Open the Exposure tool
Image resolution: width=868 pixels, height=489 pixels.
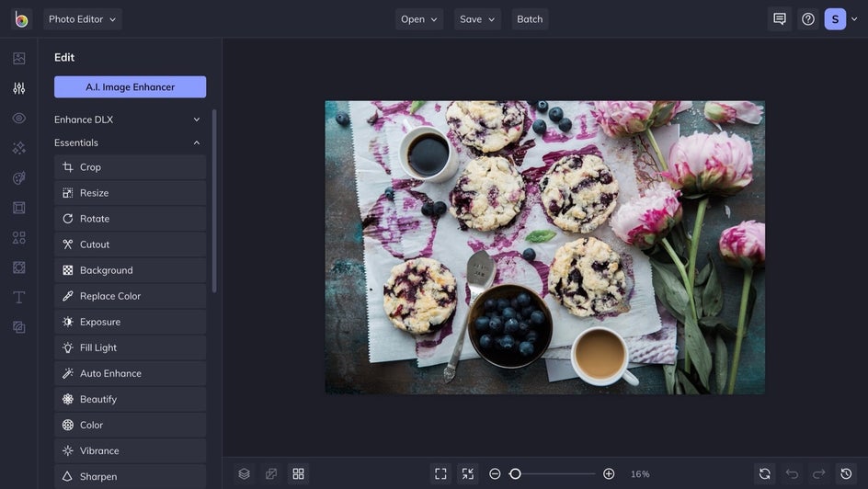(130, 322)
